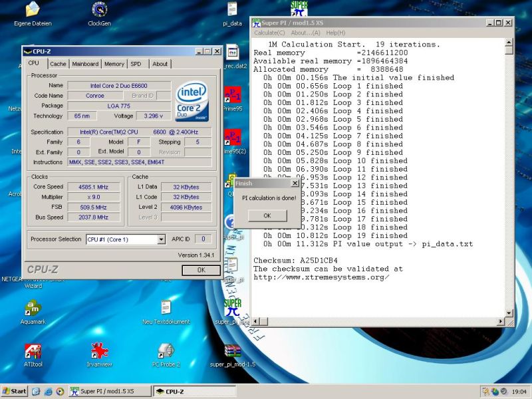The height and width of the screenshot is (399, 532).
Task: Close the Finish dialog with X
Action: (x=295, y=184)
